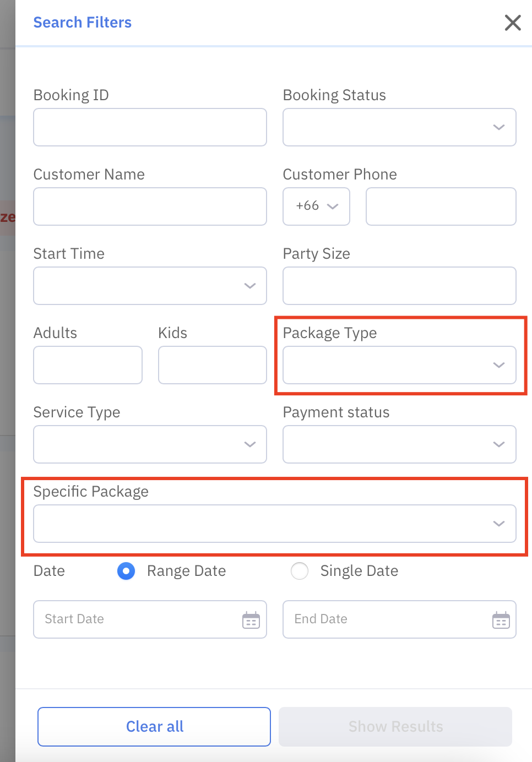
Task: Select the Single Date radio option
Action: [x=300, y=571]
